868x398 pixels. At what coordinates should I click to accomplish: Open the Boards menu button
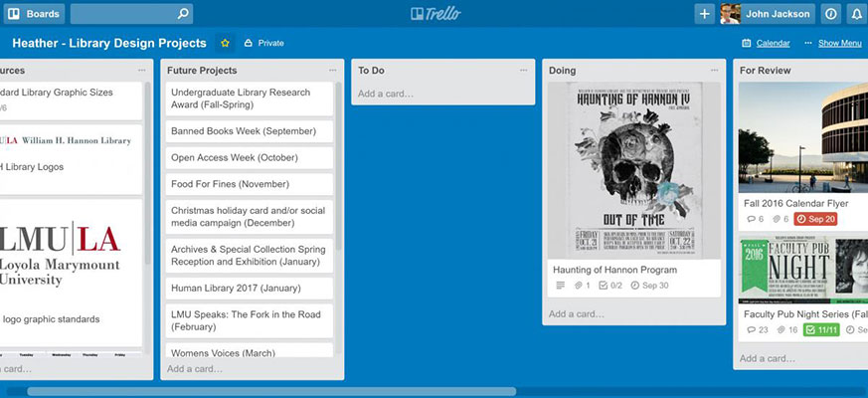click(x=35, y=14)
